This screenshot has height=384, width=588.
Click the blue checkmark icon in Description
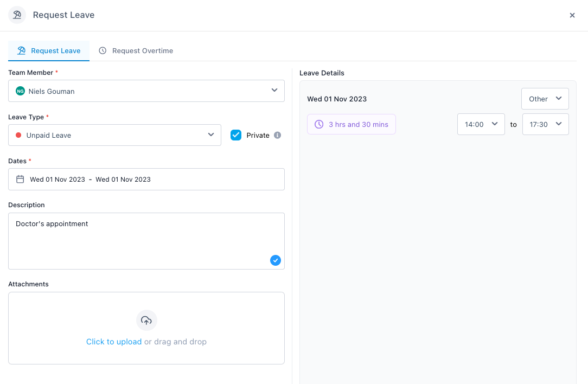(276, 260)
